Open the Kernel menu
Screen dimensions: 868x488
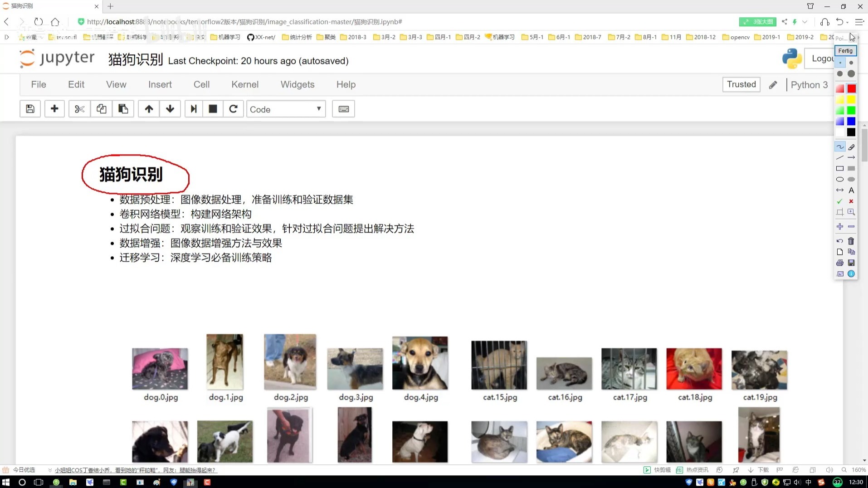245,84
